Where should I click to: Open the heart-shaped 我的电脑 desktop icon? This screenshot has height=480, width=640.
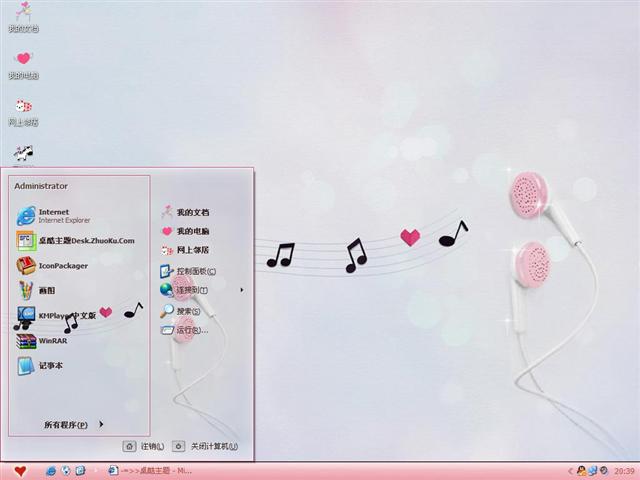(x=23, y=64)
